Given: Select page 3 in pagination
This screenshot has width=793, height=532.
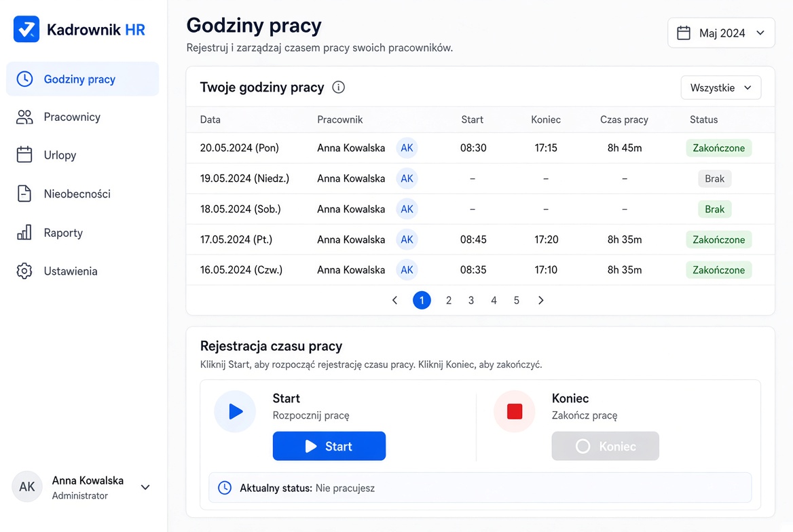Looking at the screenshot, I should pos(471,301).
